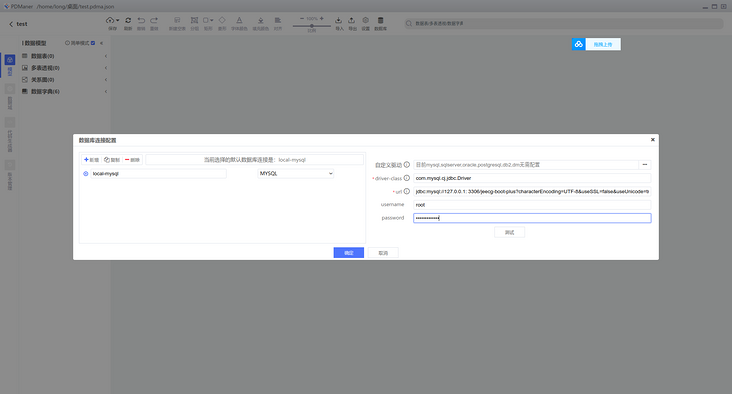This screenshot has width=732, height=394.
Task: Click the zoom in plus icon
Action: [x=322, y=19]
